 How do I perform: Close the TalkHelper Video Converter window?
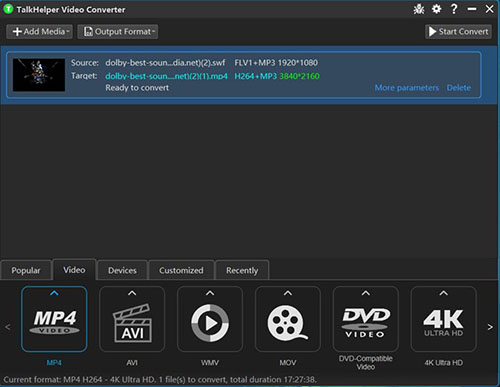489,9
